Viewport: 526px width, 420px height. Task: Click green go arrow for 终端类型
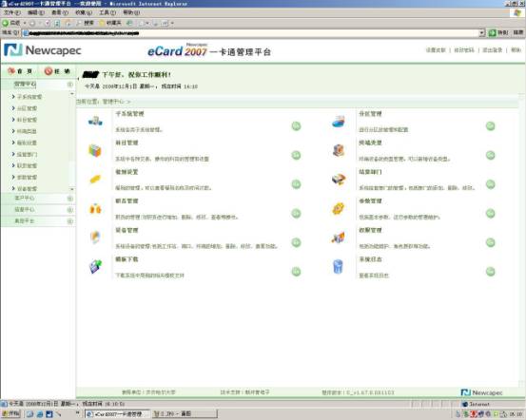[x=491, y=155]
